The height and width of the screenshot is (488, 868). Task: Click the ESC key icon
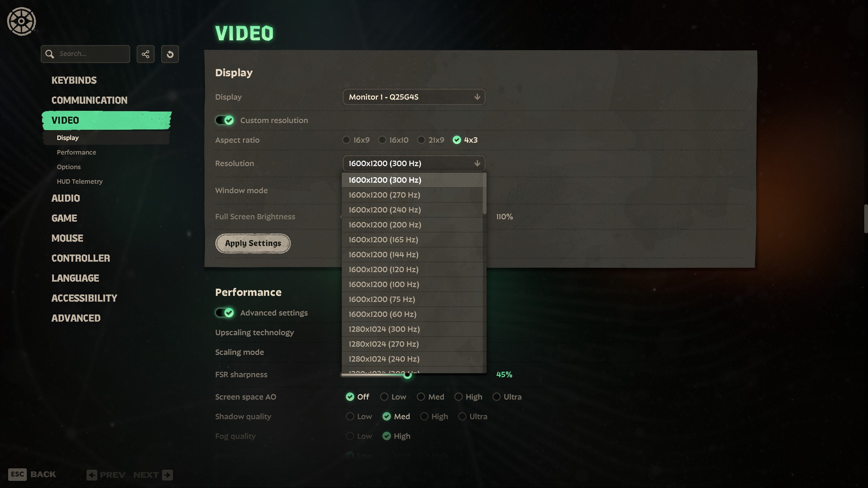click(17, 474)
